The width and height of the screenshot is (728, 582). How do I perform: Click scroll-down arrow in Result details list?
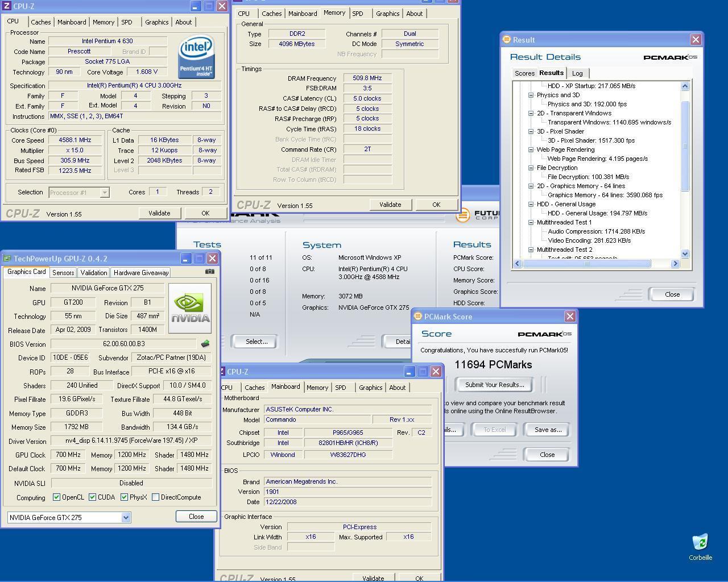pos(685,254)
